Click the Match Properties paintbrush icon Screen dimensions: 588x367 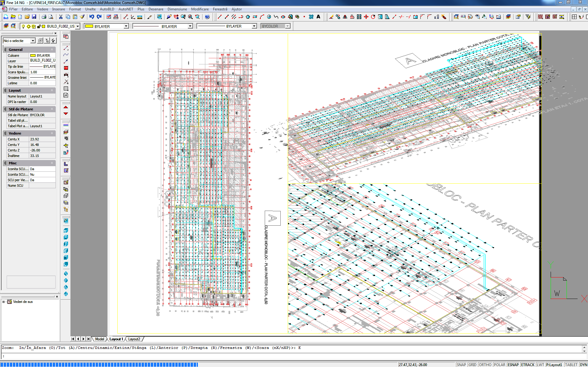[x=82, y=17]
